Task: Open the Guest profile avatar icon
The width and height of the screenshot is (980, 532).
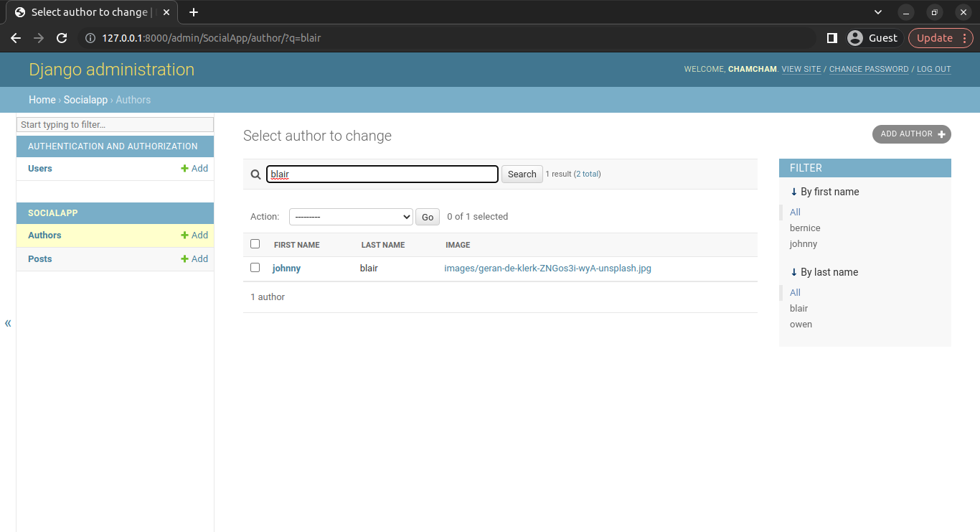Action: (x=854, y=38)
